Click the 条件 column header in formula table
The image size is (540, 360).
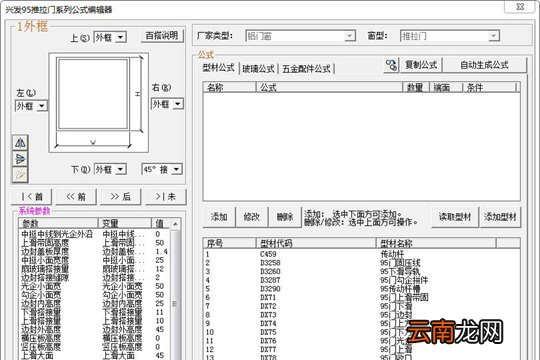point(489,88)
